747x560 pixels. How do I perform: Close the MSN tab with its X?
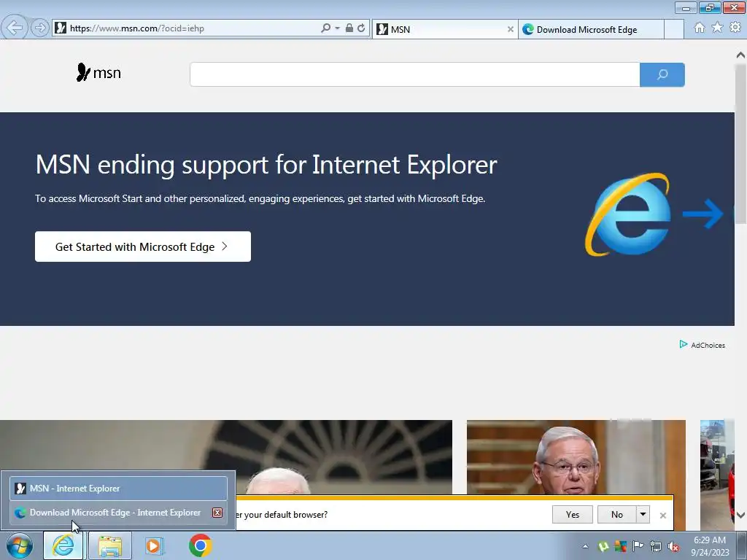click(x=510, y=29)
